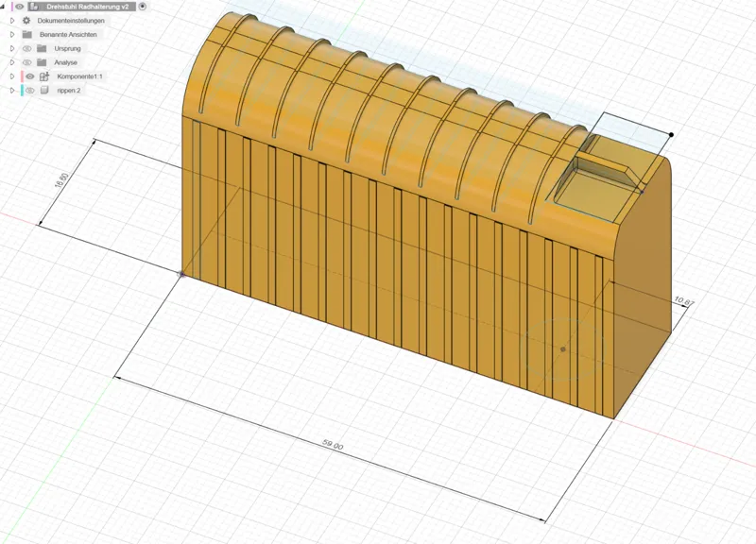Click the rippen:2 body icon
The height and width of the screenshot is (544, 756).
(44, 90)
